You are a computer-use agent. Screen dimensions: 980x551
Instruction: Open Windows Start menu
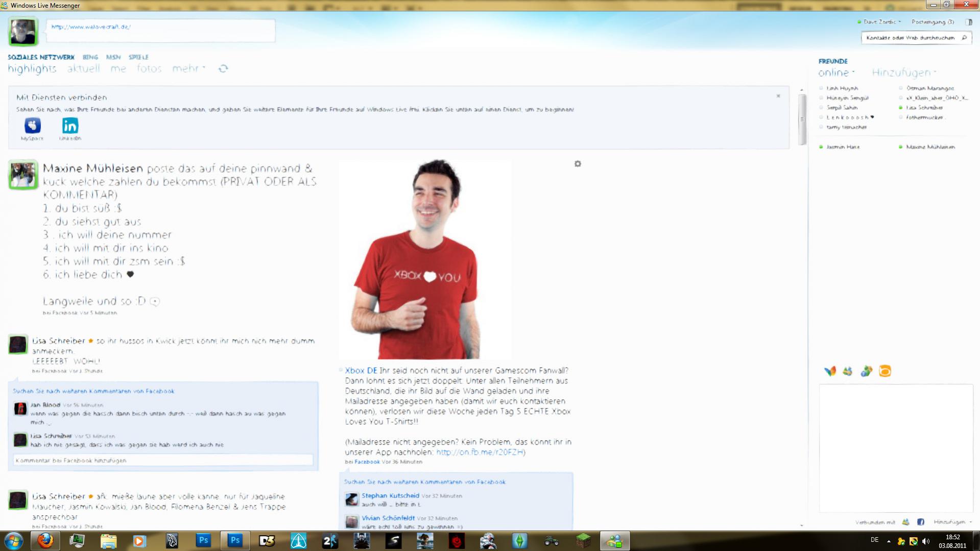click(x=13, y=541)
